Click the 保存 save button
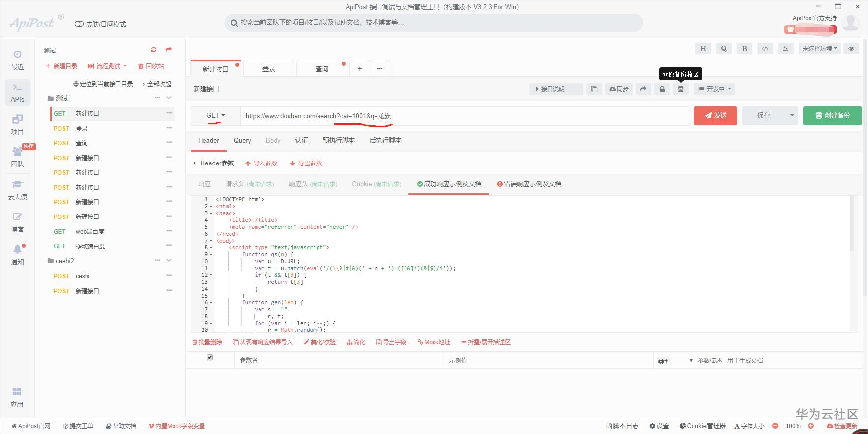868x434 pixels. point(764,116)
